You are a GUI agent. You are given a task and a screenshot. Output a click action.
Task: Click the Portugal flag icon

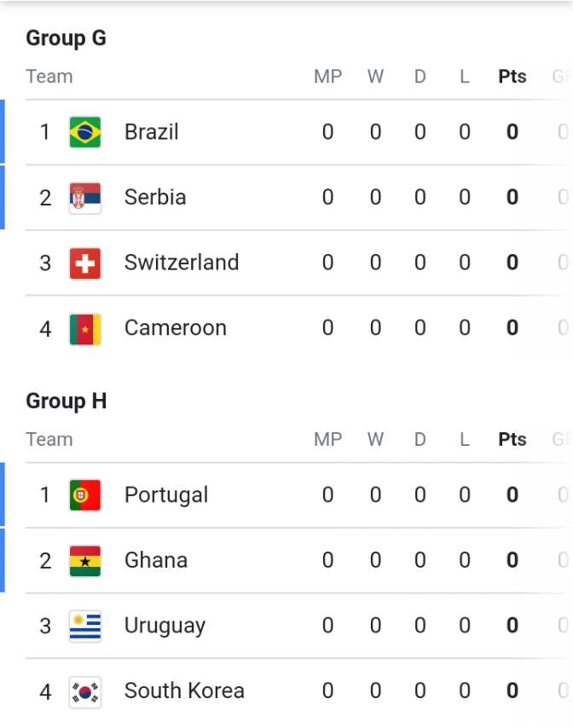tap(85, 495)
